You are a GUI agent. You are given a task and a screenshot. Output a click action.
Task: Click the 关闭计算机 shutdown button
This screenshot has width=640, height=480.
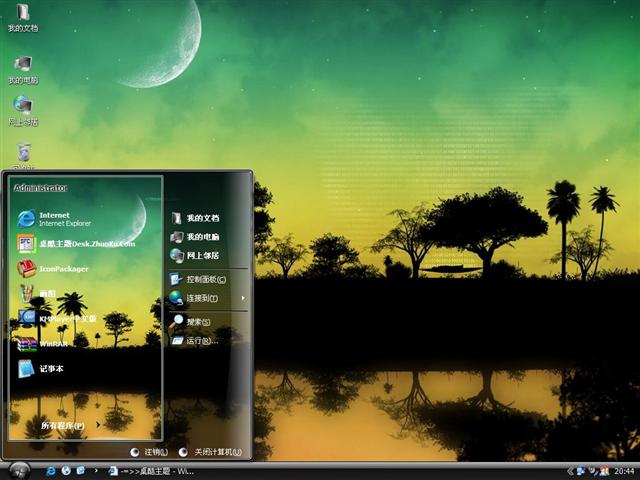point(211,452)
